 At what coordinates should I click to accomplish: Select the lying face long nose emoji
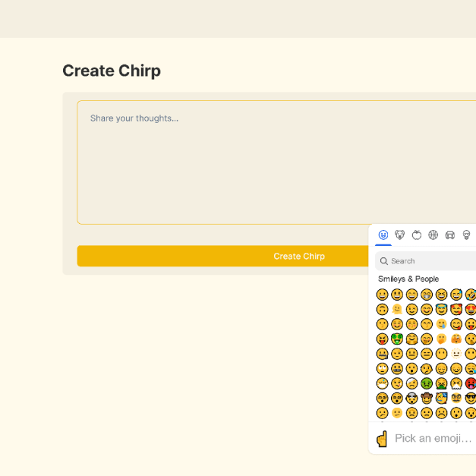point(427,368)
